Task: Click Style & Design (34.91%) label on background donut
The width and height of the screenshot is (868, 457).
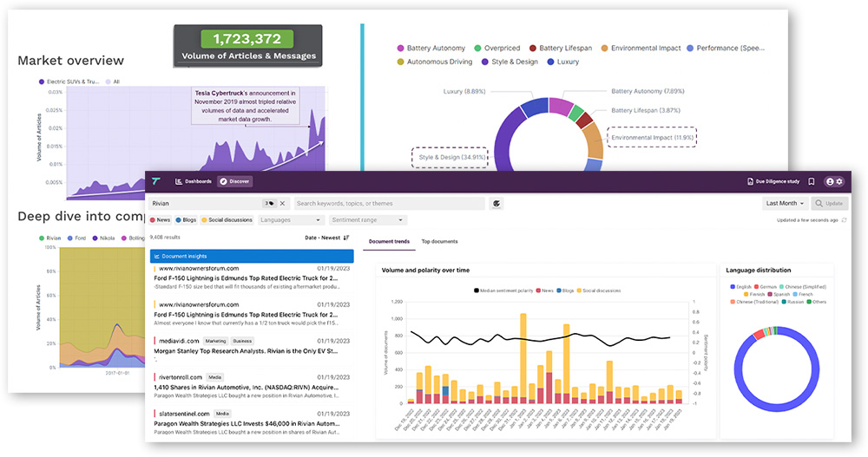Action: click(x=450, y=157)
